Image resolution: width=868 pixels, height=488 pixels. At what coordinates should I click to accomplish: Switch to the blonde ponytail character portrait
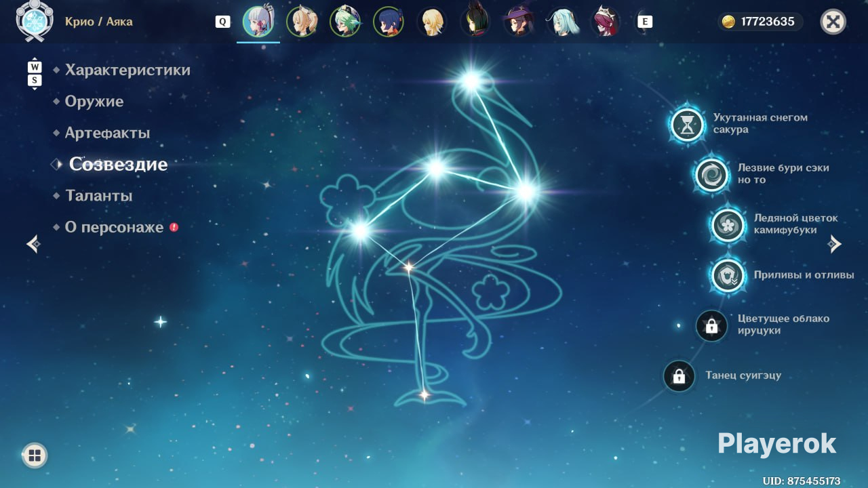(302, 22)
